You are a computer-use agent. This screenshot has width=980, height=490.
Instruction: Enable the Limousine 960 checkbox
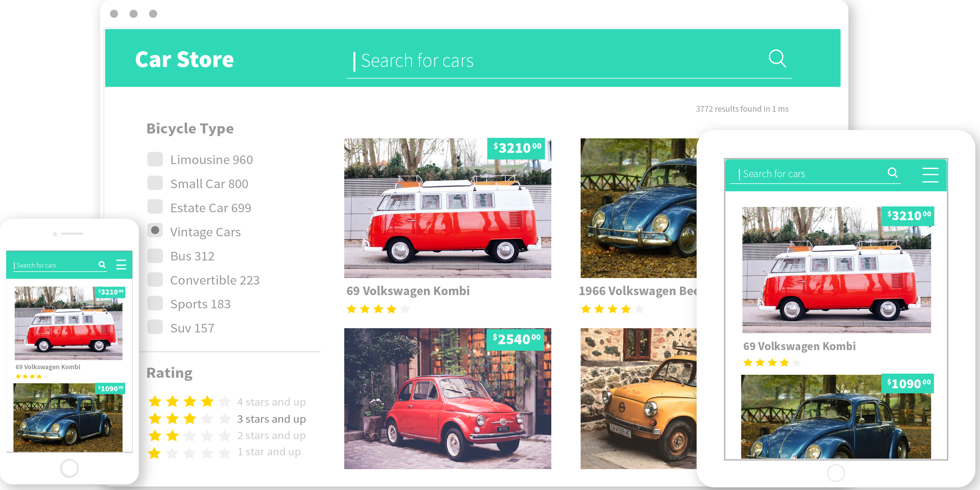pos(155,159)
